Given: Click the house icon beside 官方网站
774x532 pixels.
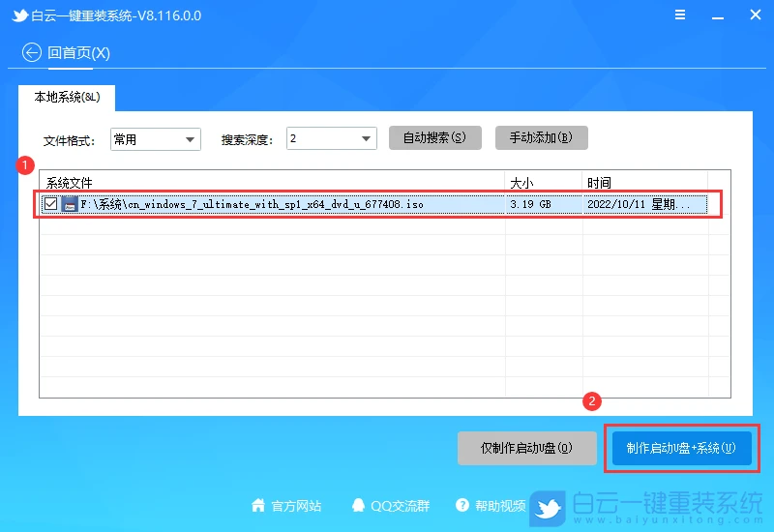Looking at the screenshot, I should click(x=258, y=505).
